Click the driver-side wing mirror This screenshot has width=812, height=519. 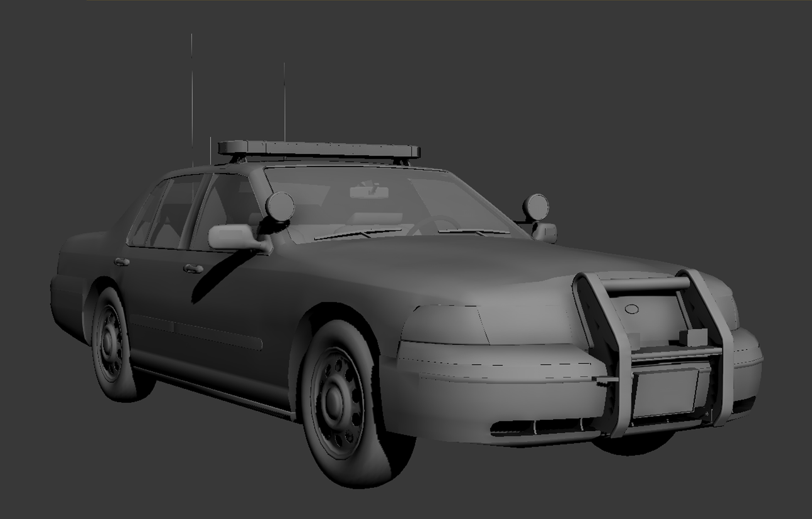click(232, 237)
